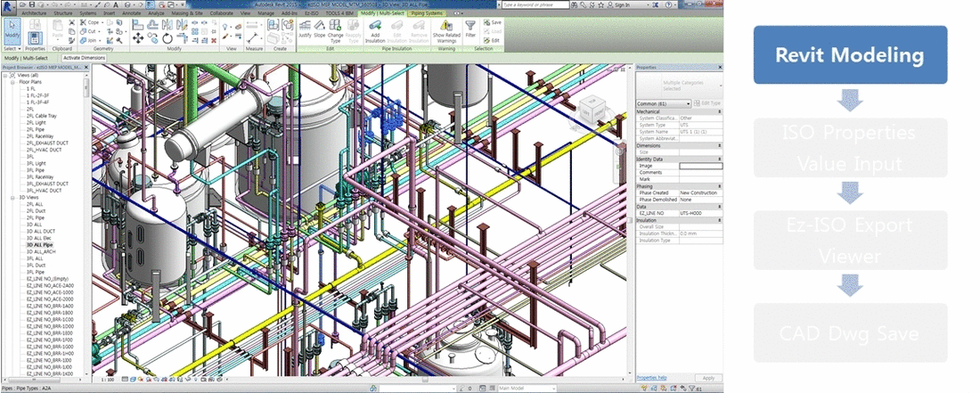980x393 pixels.
Task: Select 'EZ_LINE NO_(Empty)' view
Action: (47, 279)
